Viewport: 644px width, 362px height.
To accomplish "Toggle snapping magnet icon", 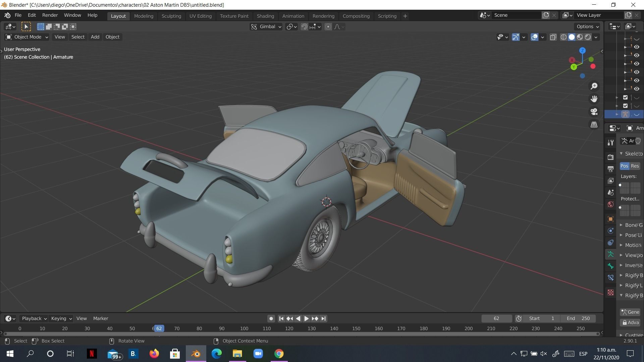I will coord(304,27).
